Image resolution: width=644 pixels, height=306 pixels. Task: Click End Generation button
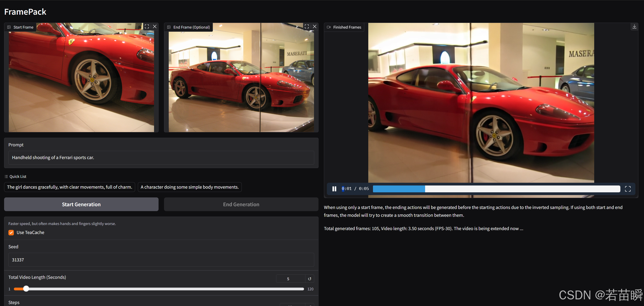pyautogui.click(x=241, y=204)
